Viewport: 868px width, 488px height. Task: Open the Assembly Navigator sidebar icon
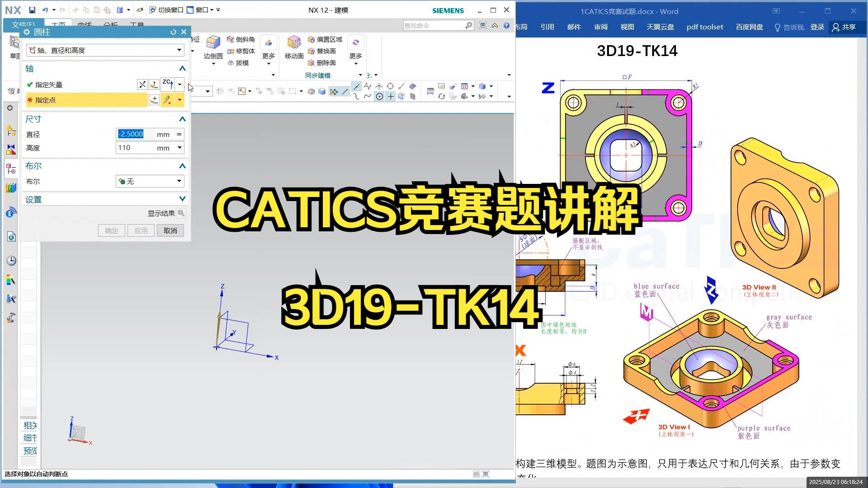pyautogui.click(x=11, y=131)
